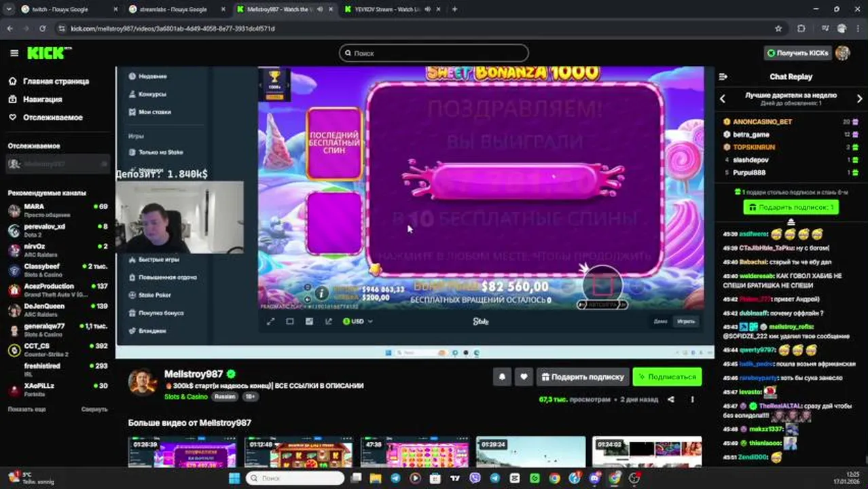The height and width of the screenshot is (489, 868).
Task: Click 'Свернуть' to collapse the sidebar
Action: click(94, 410)
